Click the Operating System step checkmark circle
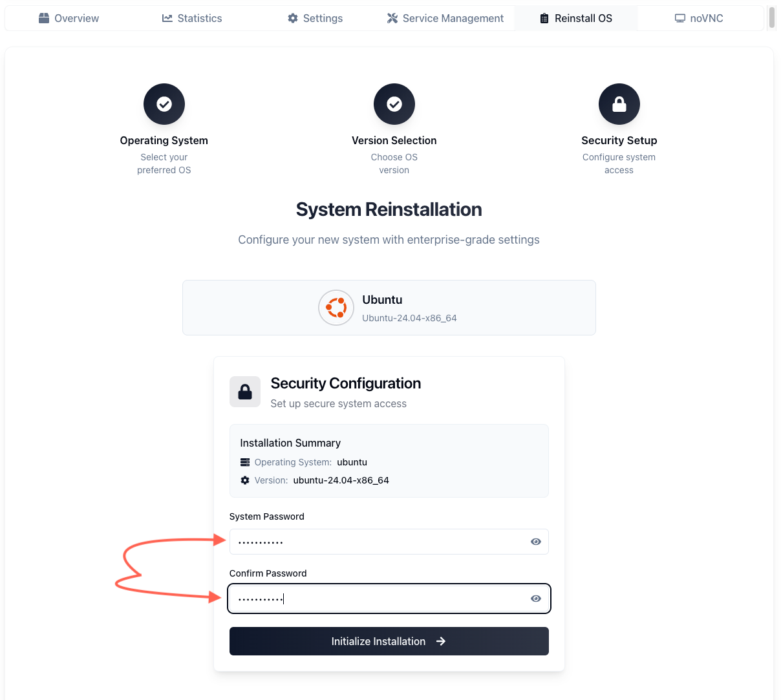The image size is (781, 700). click(164, 104)
